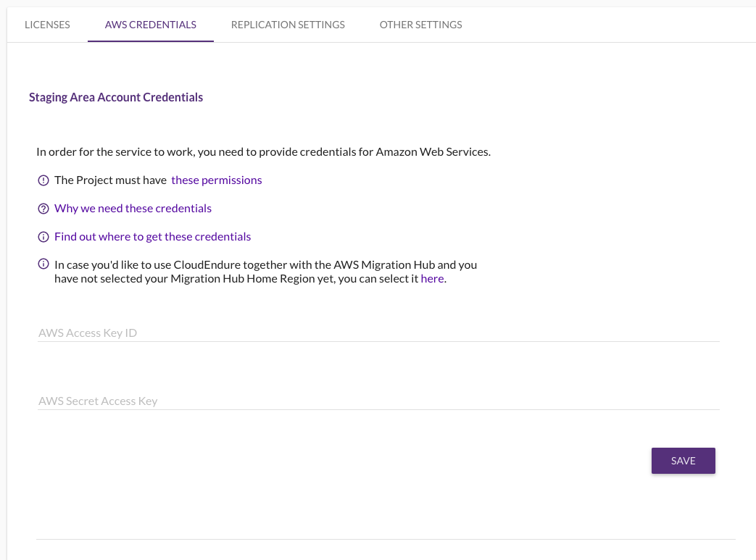Click the info icon beside 'Find out where'
756x560 pixels.
[x=43, y=237]
